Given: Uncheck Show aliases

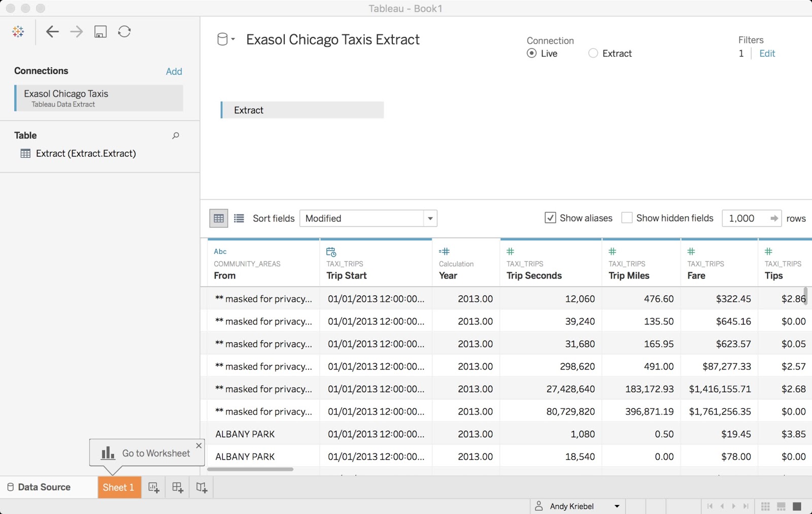Looking at the screenshot, I should [x=550, y=218].
